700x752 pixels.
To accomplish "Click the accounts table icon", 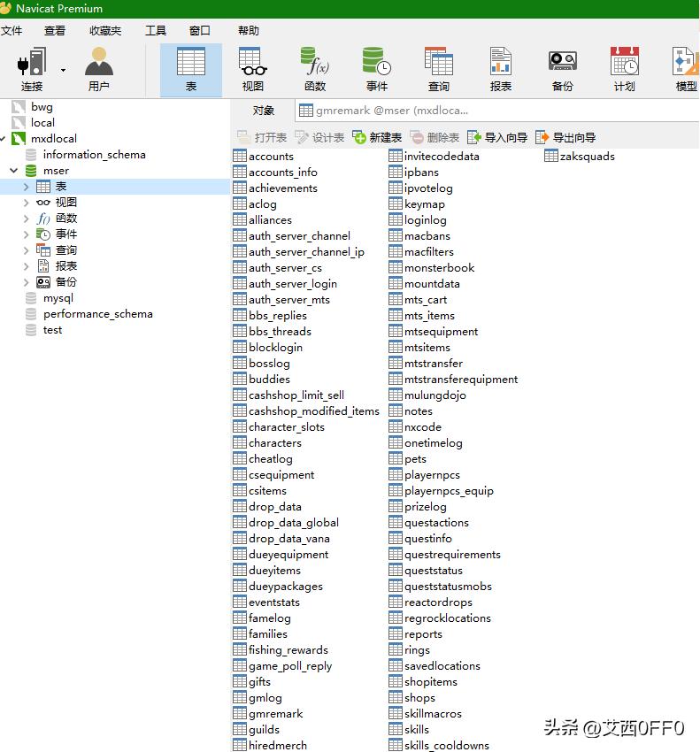I will click(x=240, y=156).
